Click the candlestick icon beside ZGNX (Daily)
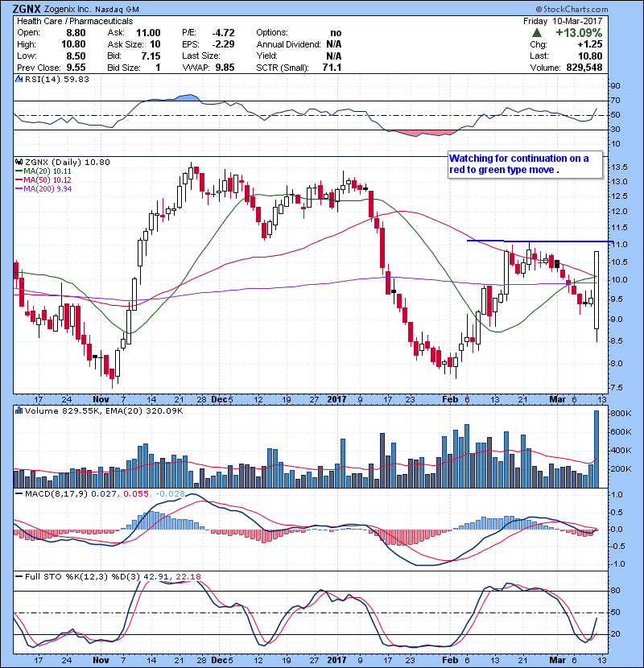This screenshot has width=644, height=668. [x=19, y=162]
